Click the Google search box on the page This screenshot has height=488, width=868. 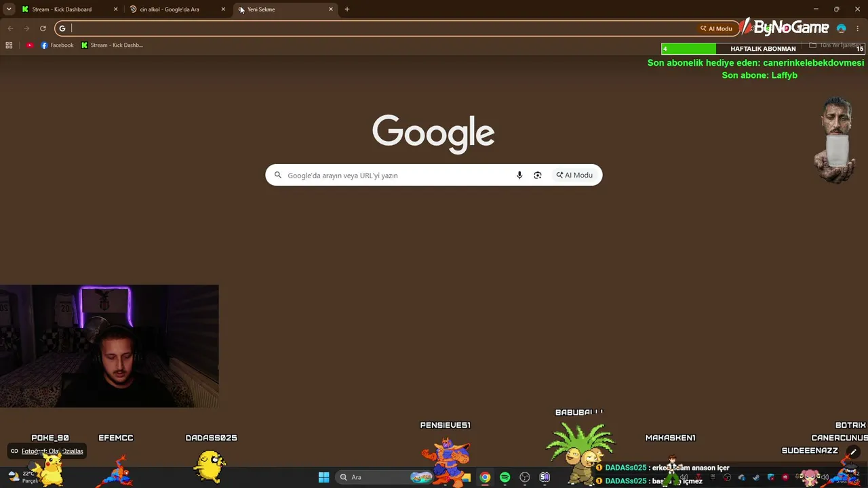pyautogui.click(x=434, y=175)
